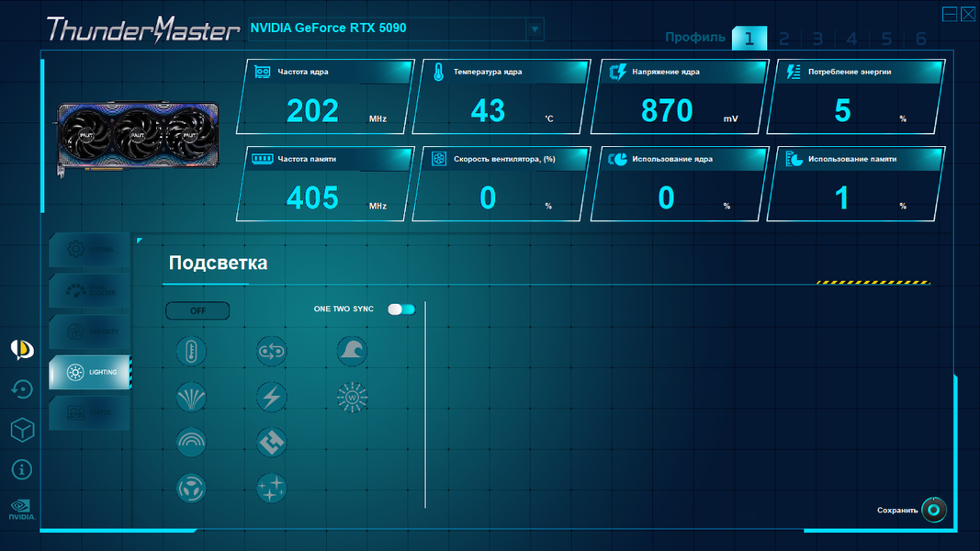
Task: Click the 405 MHz memory clock value
Action: click(312, 198)
